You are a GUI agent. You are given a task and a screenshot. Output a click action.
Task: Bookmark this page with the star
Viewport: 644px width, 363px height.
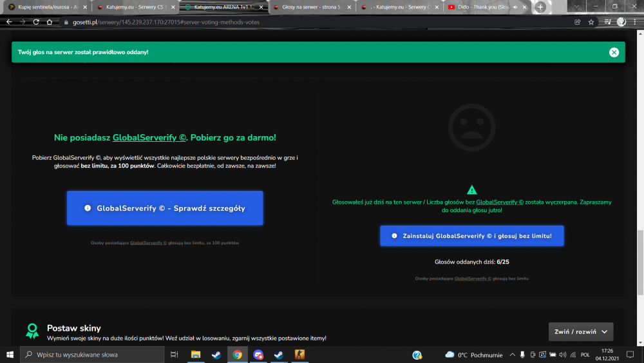tap(591, 22)
